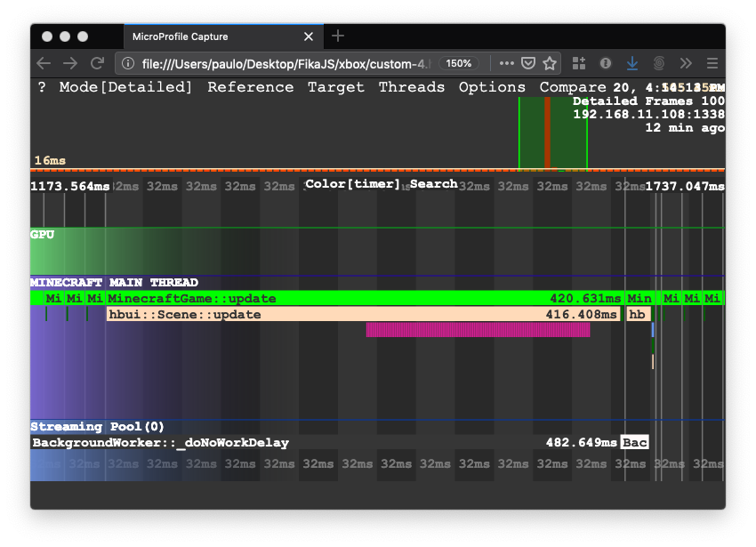Bookmark this page with the star icon

[550, 63]
